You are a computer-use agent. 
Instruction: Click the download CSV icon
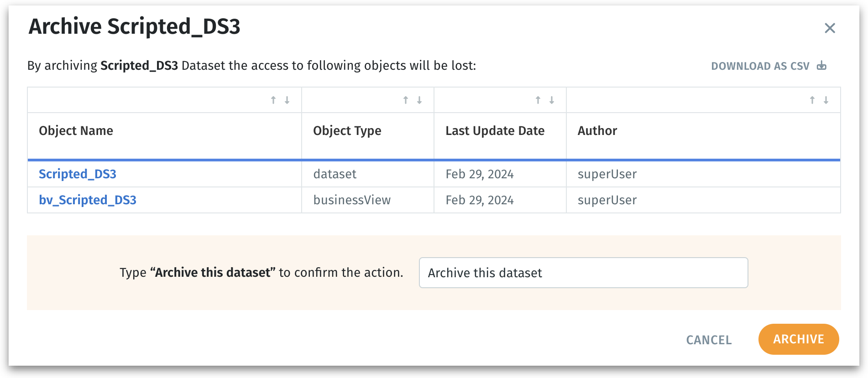[821, 66]
